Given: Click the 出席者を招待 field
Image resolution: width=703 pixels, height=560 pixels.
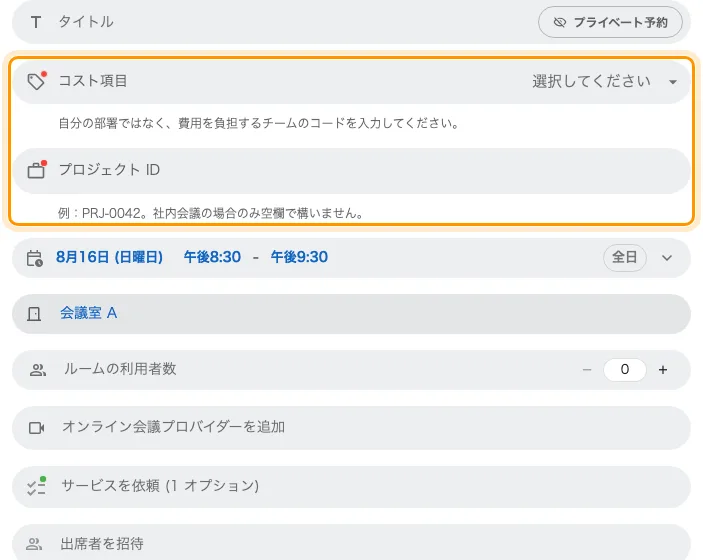Looking at the screenshot, I should click(351, 542).
